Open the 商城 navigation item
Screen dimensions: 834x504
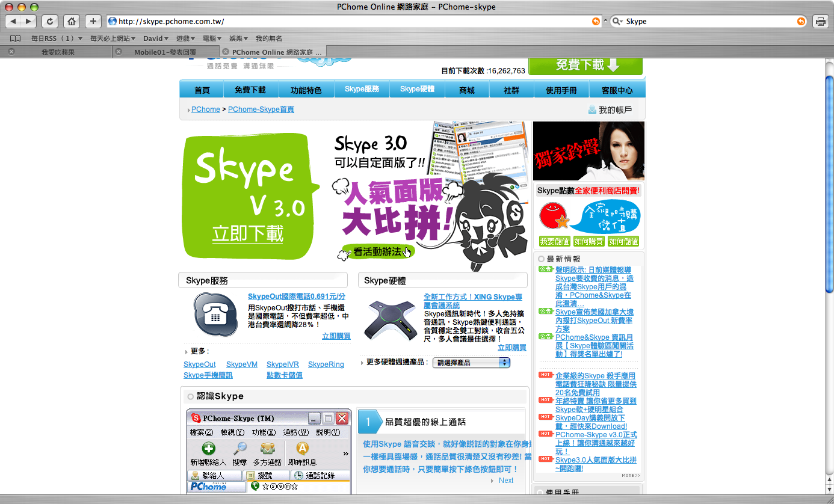466,90
